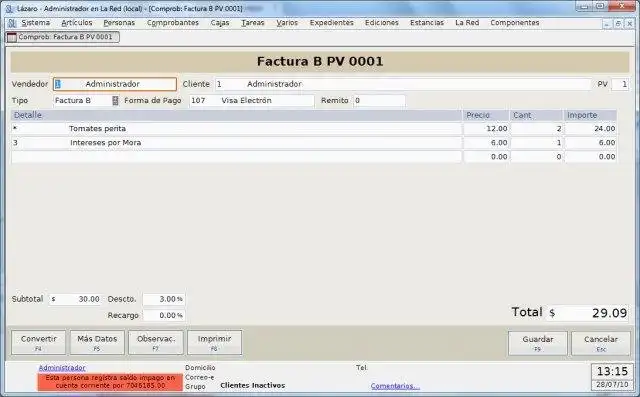Click the Cancelar Esc button
The image size is (640, 397).
[x=601, y=343]
